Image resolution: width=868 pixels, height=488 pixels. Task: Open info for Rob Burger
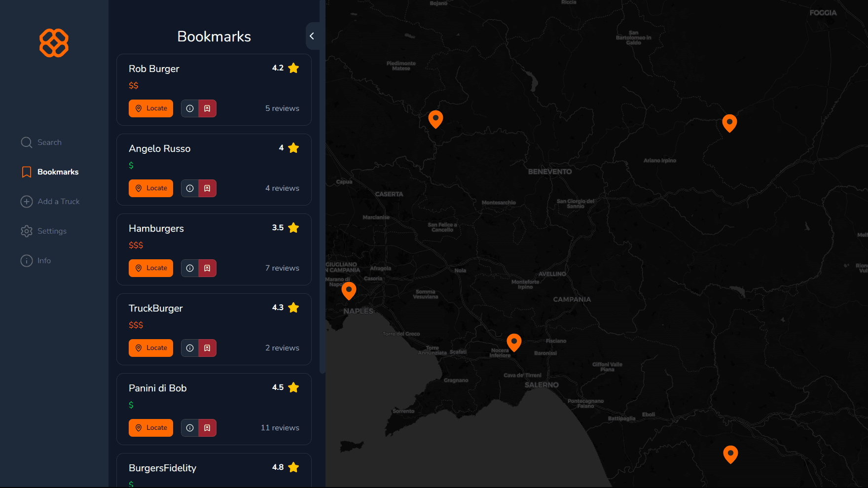click(x=190, y=108)
